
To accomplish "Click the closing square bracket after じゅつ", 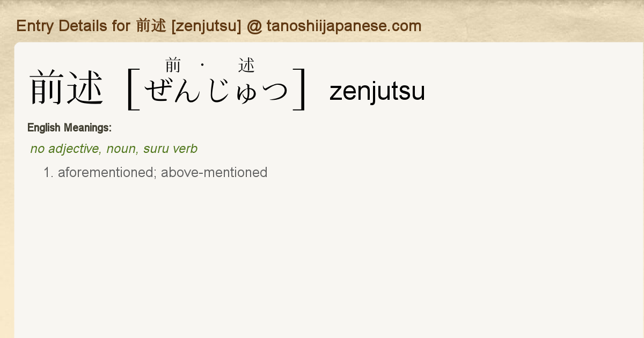I will pyautogui.click(x=300, y=89).
